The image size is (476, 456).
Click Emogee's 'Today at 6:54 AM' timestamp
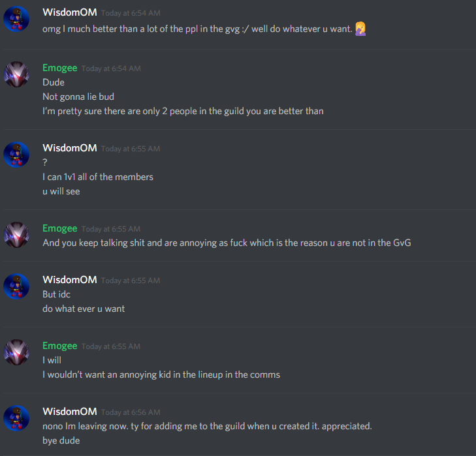click(111, 68)
